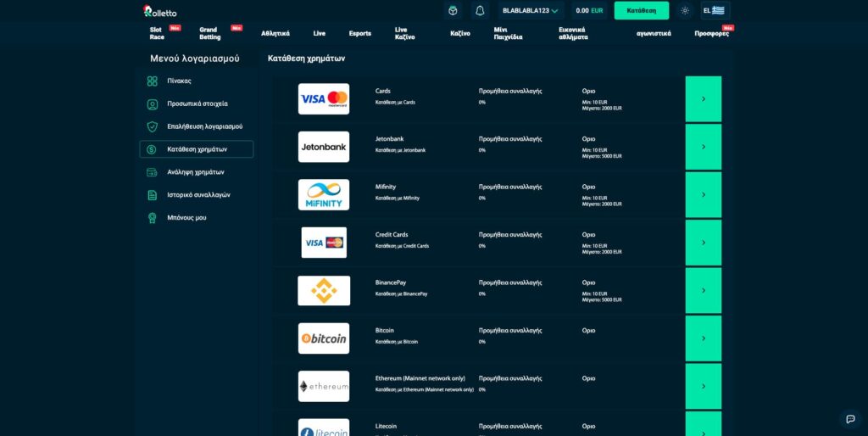Open the BinancePay deposit arrow
This screenshot has width=868, height=436.
[x=703, y=290]
